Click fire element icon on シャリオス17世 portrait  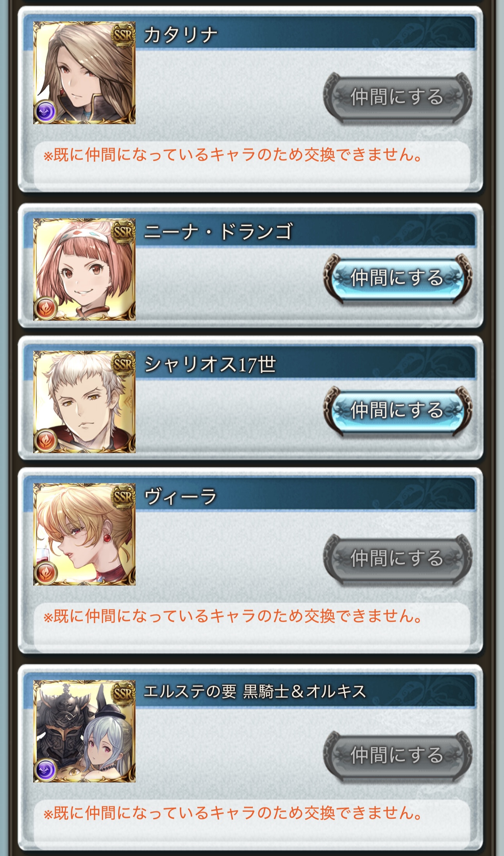pyautogui.click(x=46, y=440)
